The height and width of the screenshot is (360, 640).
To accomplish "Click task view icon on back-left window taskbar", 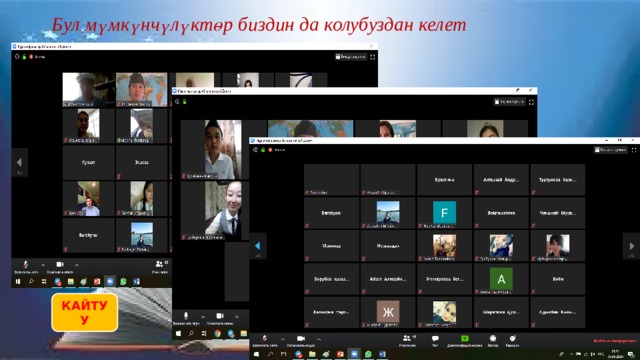I will (44, 281).
